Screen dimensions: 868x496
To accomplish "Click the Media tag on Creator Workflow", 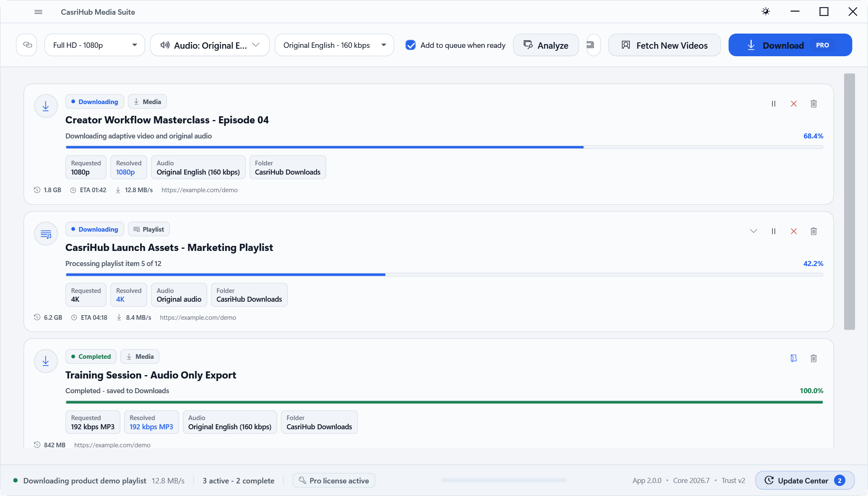I will click(x=147, y=102).
